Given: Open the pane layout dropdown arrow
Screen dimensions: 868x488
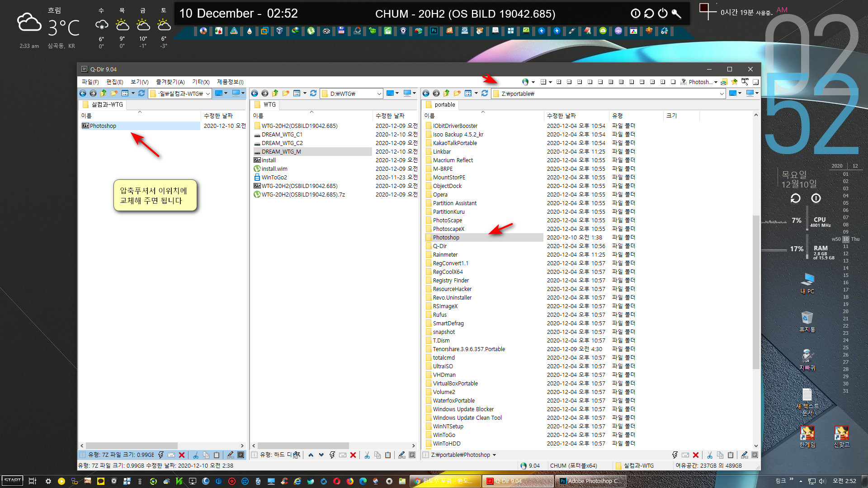Looking at the screenshot, I should [550, 82].
